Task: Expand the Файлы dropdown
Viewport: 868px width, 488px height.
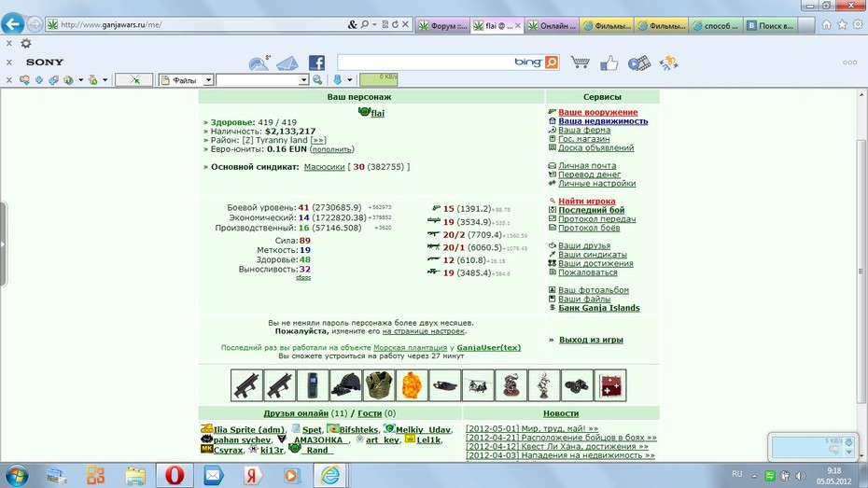Action: click(208, 80)
